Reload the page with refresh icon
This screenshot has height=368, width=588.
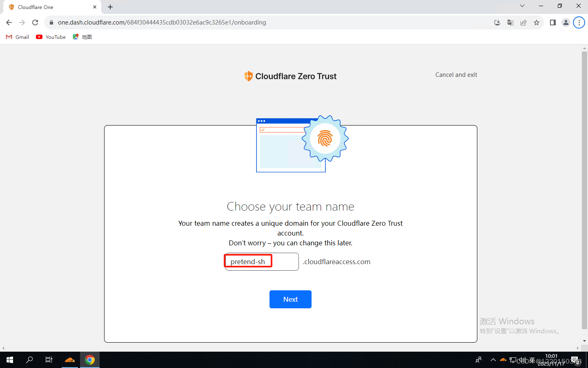35,22
